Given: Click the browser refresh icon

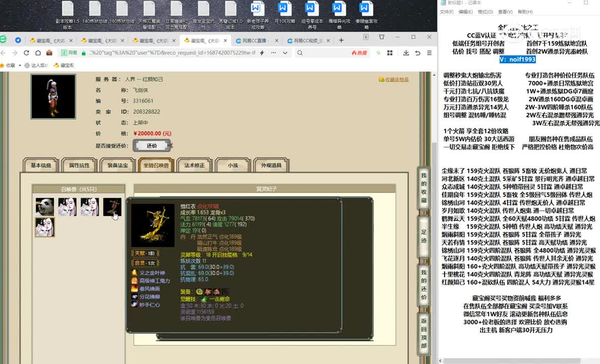Looking at the screenshot, I should pos(26,53).
